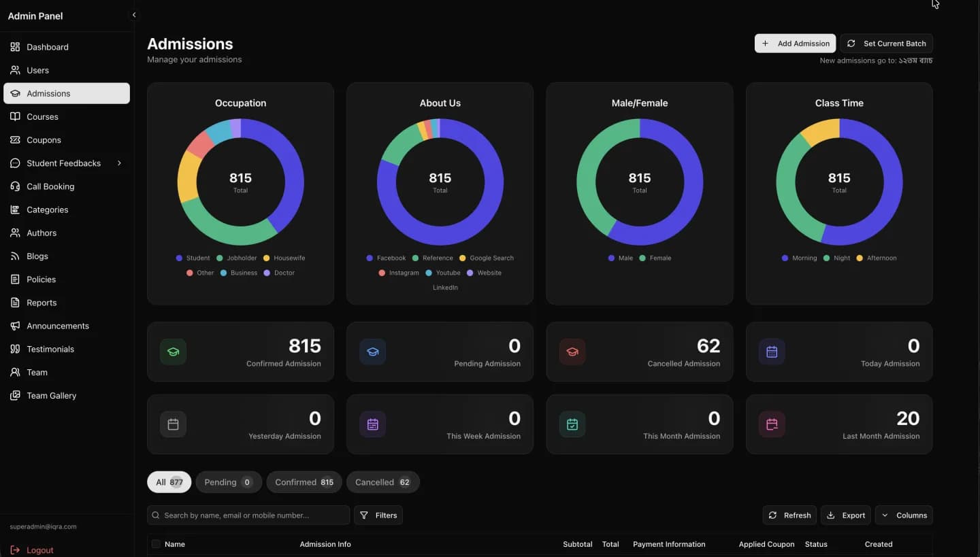
Task: Click the Testimonials quote icon
Action: [x=15, y=349]
